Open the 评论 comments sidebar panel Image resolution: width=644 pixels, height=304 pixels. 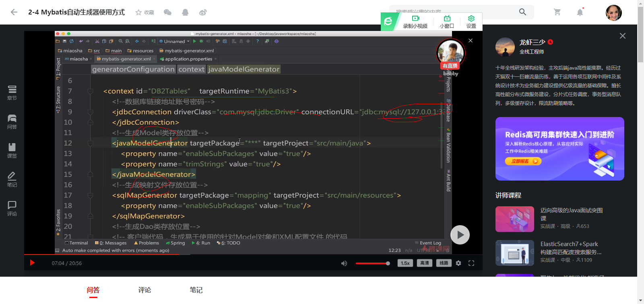pyautogui.click(x=12, y=209)
